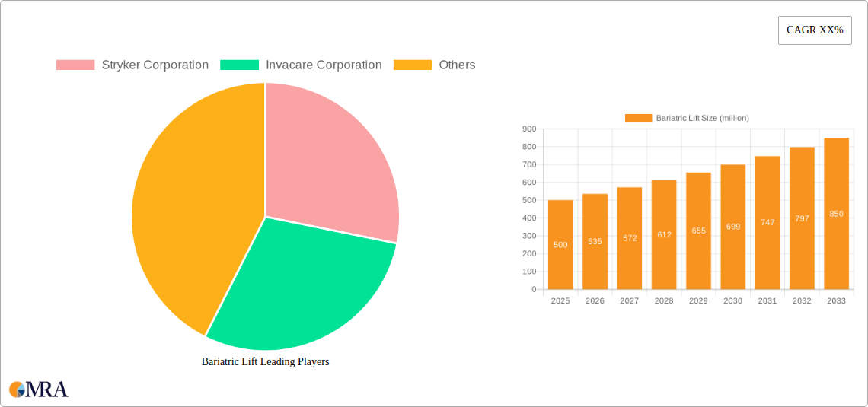Click the 2033 x-axis label

pyautogui.click(x=837, y=300)
